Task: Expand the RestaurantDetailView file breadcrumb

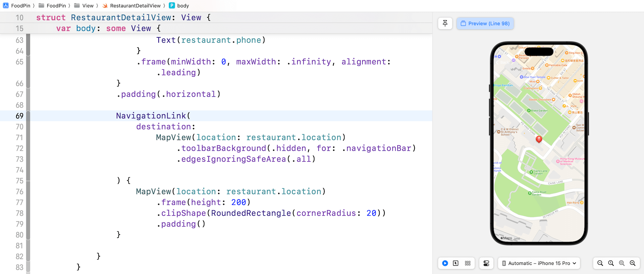Action: pos(135,6)
